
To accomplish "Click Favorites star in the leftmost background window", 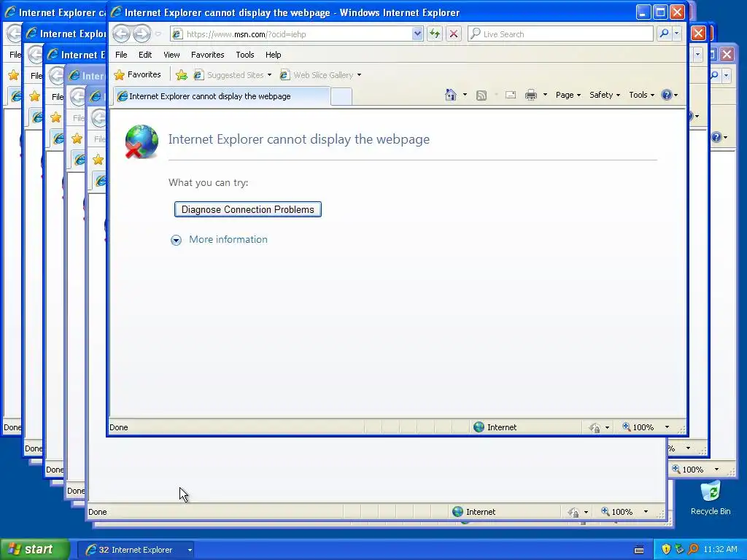I will tap(13, 75).
